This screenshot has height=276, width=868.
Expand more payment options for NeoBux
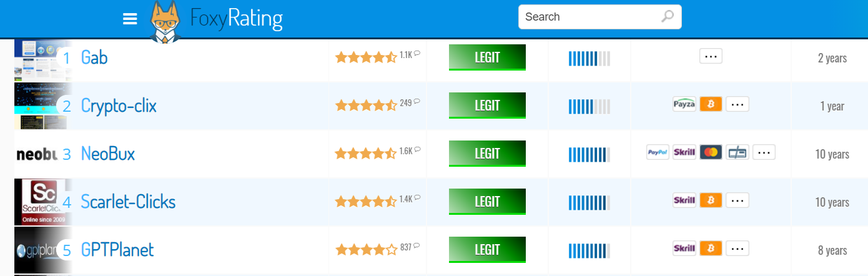point(764,152)
